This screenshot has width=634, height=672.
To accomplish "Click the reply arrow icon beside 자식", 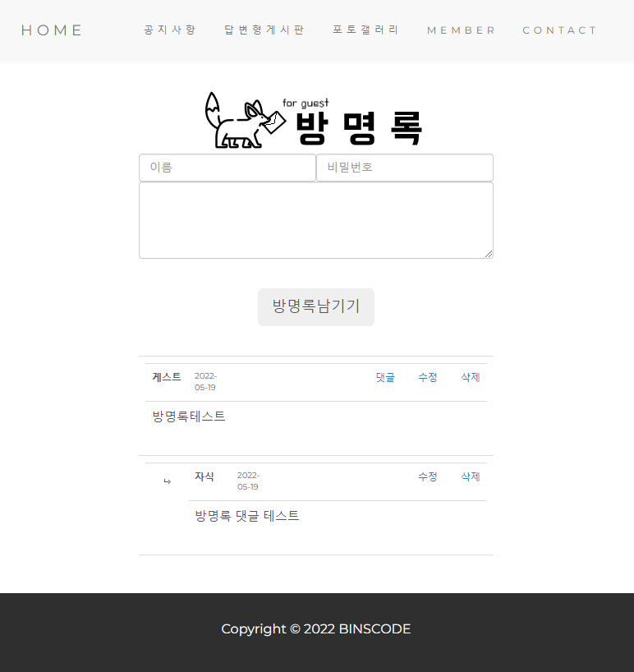I will coord(168,481).
